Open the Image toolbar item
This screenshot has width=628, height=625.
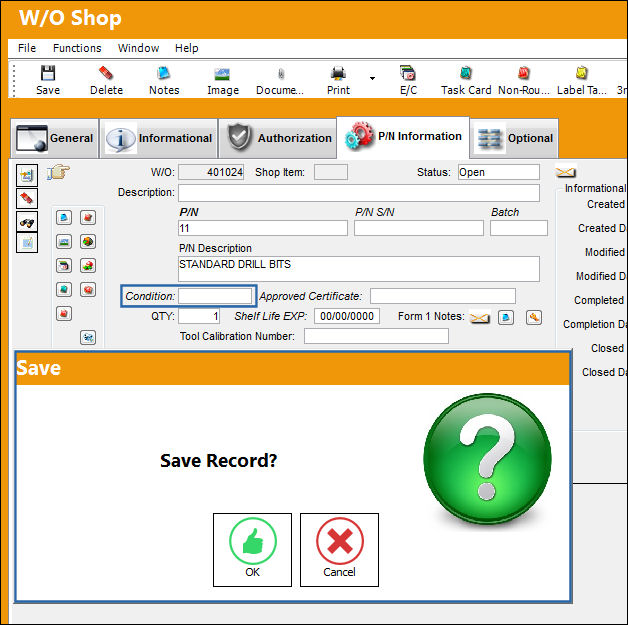(223, 80)
